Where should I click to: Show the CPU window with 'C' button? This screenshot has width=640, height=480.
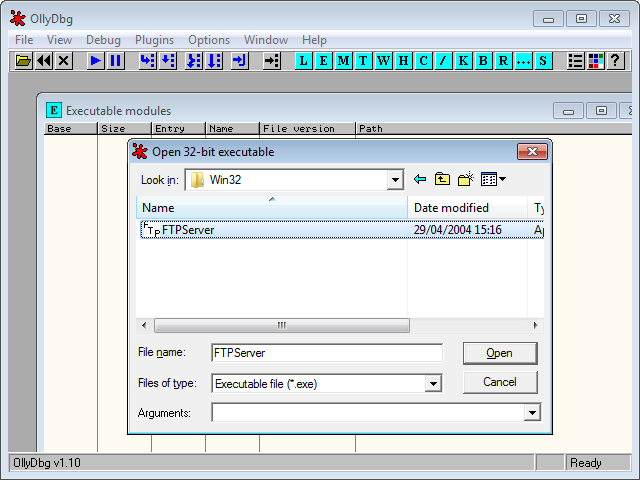tap(423, 61)
